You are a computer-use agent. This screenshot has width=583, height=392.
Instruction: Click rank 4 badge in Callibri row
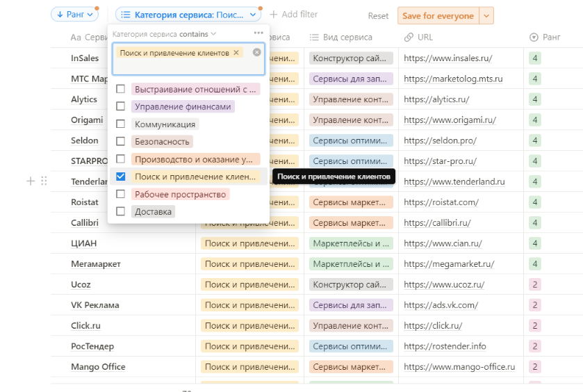coord(534,223)
